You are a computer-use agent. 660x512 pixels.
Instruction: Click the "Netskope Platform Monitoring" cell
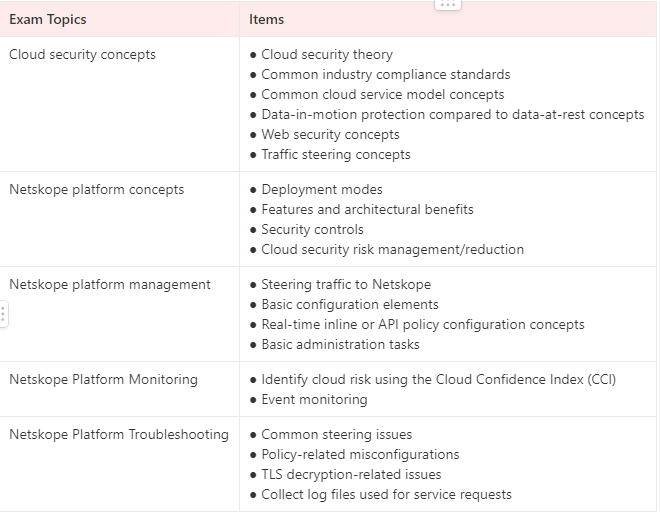[x=103, y=380]
